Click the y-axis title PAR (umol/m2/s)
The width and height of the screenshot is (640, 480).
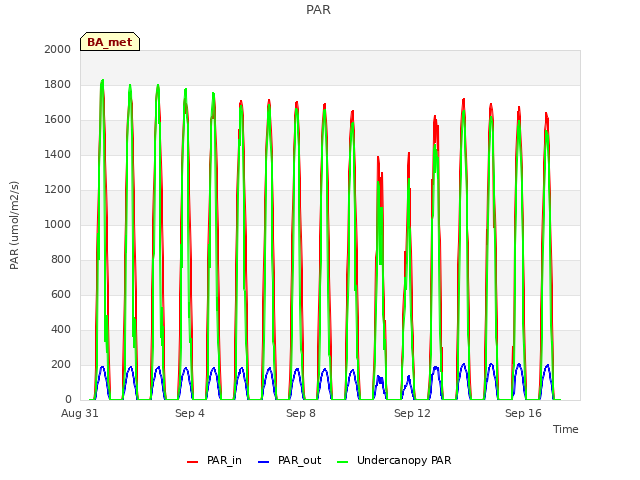(x=14, y=225)
